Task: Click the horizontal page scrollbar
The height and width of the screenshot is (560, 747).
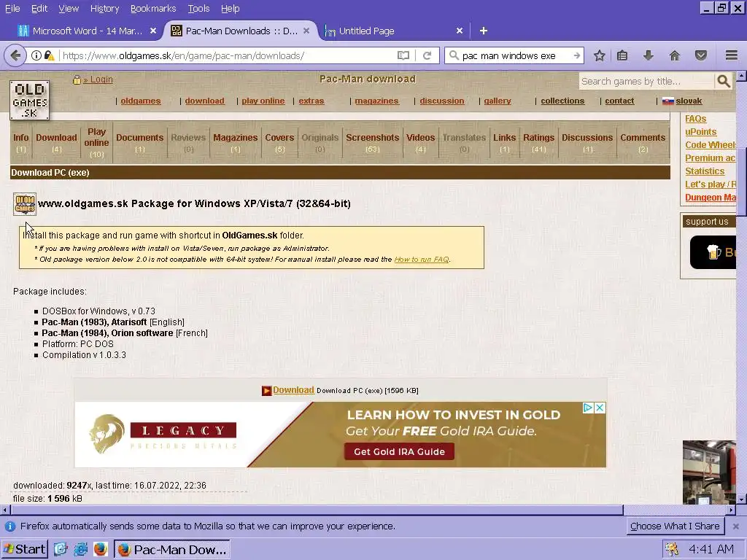Action: tap(317, 510)
